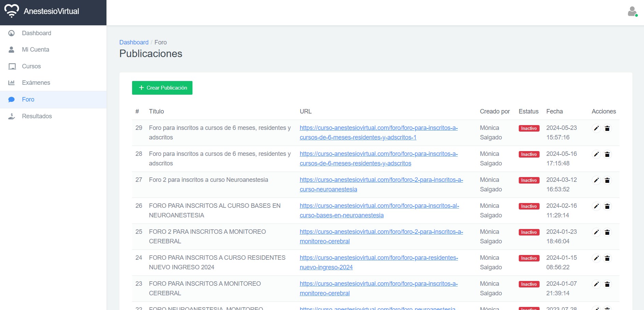
Task: Select Resultados from the sidebar
Action: click(x=37, y=116)
